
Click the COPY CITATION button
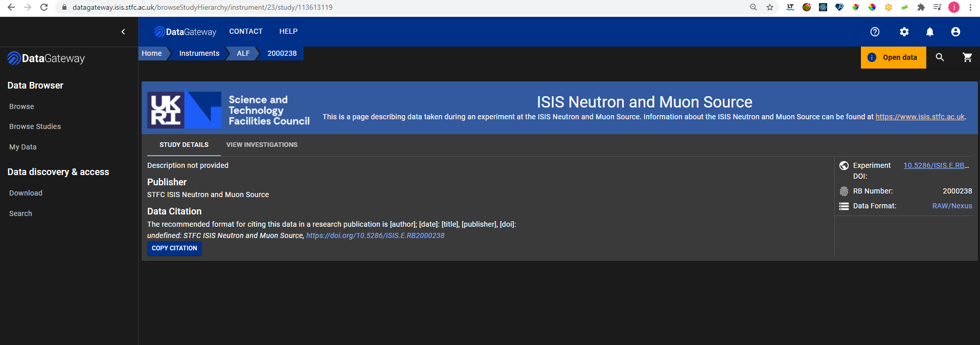pyautogui.click(x=174, y=248)
